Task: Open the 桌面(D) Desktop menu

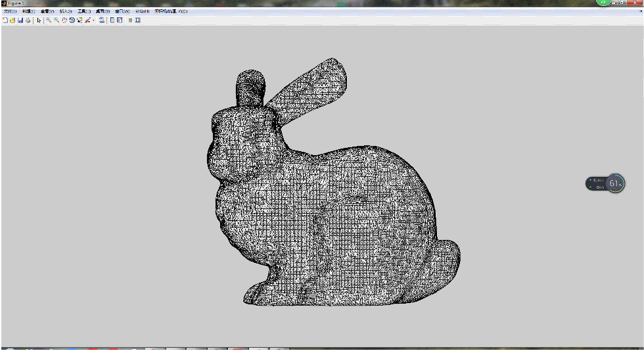Action: (x=103, y=12)
